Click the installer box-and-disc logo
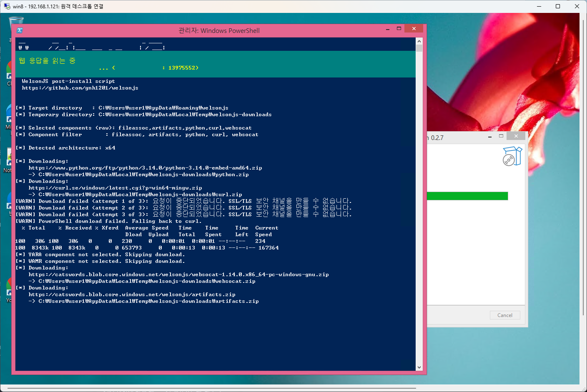 [512, 157]
